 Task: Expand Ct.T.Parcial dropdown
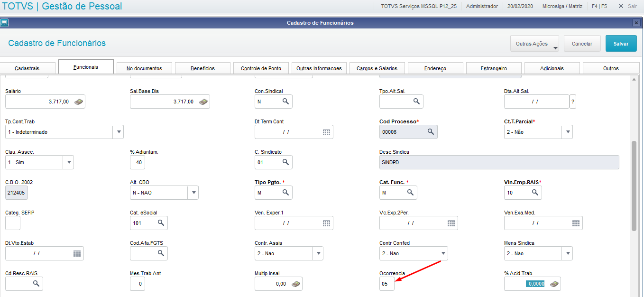click(567, 132)
